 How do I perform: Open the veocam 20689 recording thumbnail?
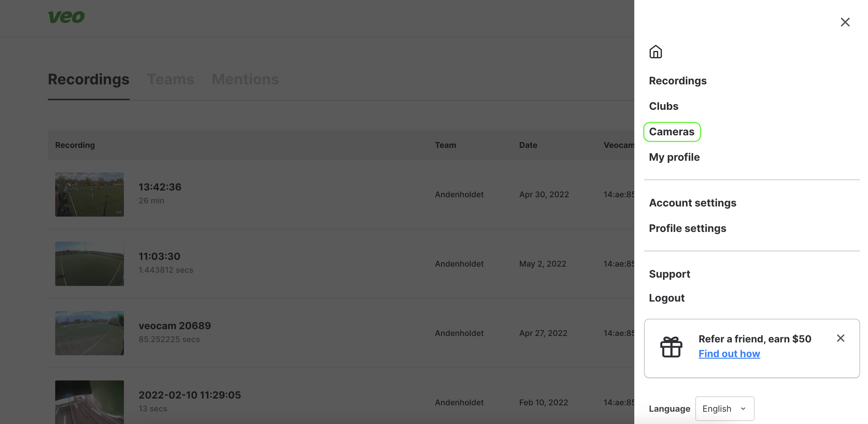89,333
